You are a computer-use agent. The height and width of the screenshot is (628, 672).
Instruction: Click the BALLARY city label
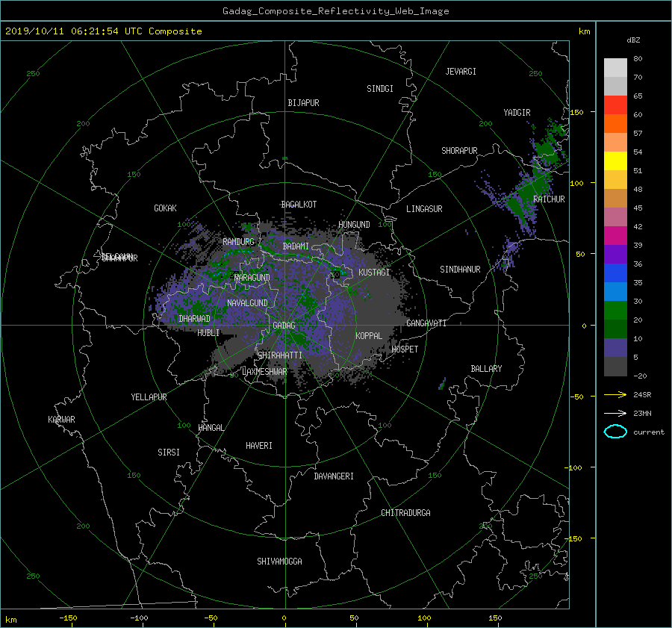coord(486,369)
